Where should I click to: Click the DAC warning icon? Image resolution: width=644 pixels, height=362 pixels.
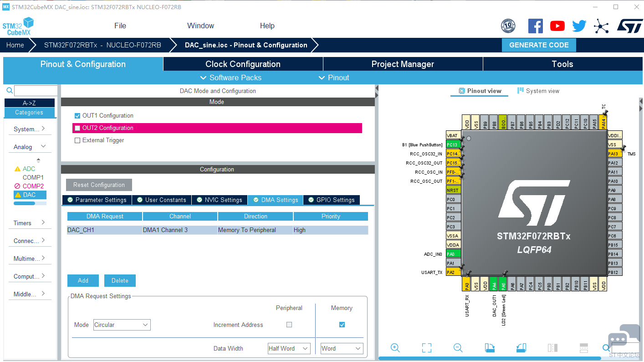pos(18,195)
